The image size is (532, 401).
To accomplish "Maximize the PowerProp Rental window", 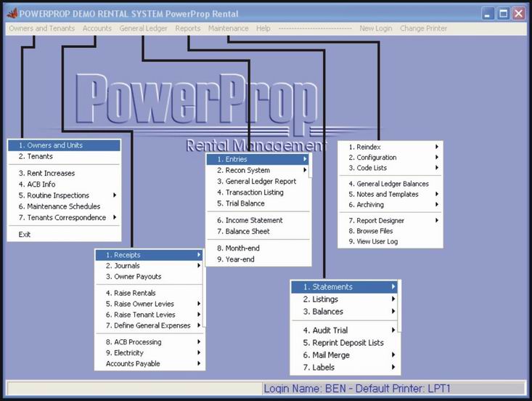I will pyautogui.click(x=503, y=14).
